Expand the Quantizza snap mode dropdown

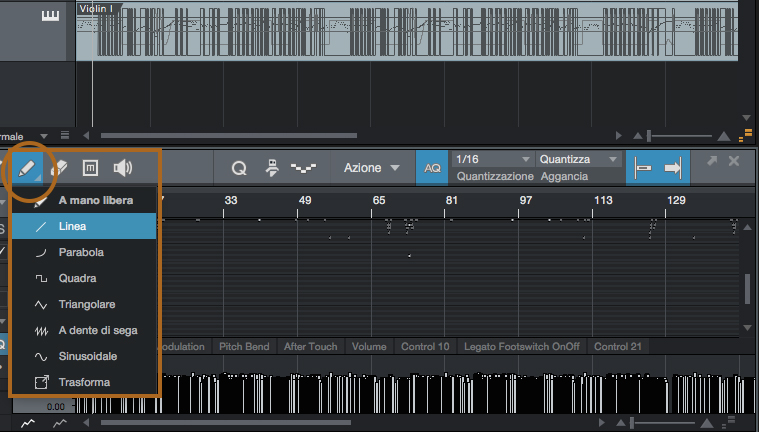click(x=579, y=159)
